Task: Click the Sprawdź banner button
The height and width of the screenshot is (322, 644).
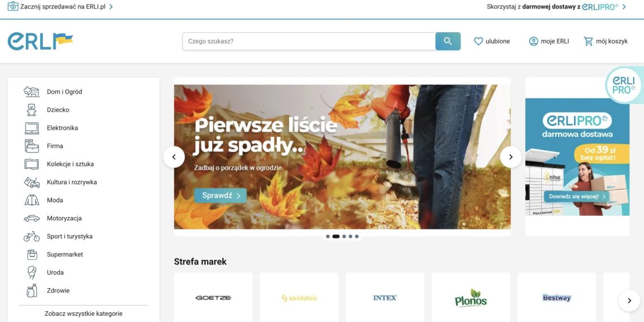Action: (x=220, y=195)
